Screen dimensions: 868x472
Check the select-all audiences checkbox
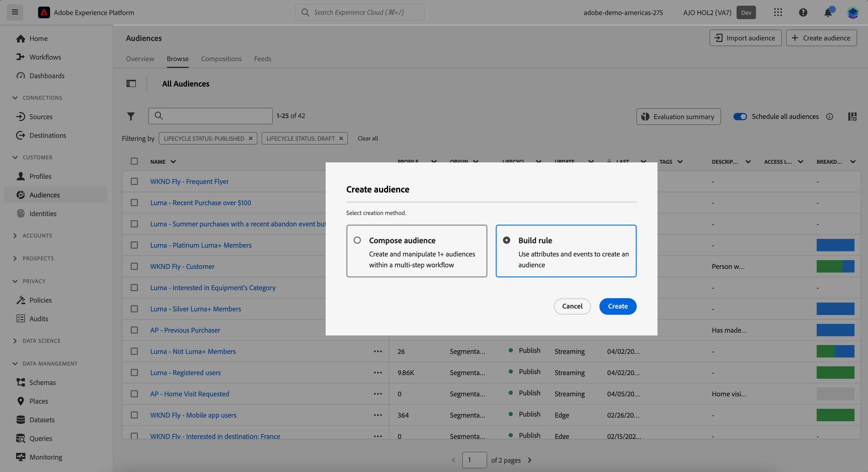(134, 161)
